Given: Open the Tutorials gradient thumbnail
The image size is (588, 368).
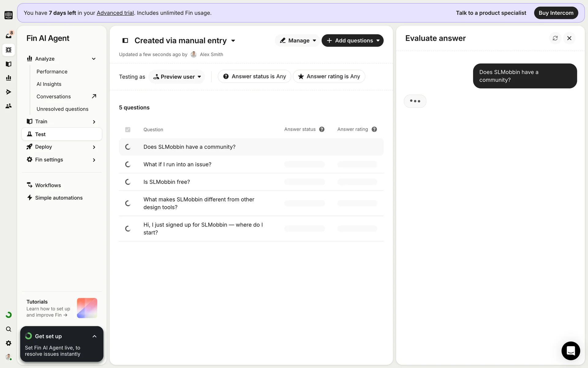Looking at the screenshot, I should tap(87, 308).
